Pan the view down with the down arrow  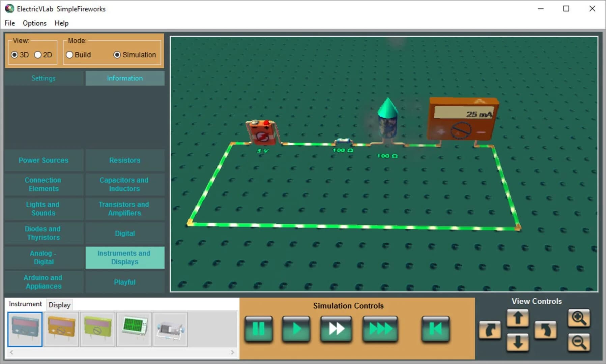pos(518,342)
